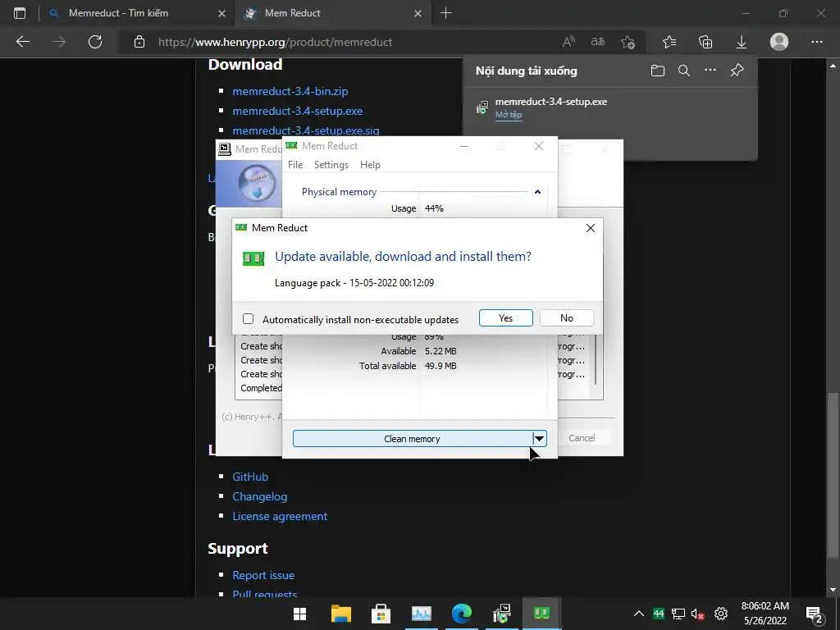Open the translate page icon
Screen dimensions: 840x630
[598, 42]
